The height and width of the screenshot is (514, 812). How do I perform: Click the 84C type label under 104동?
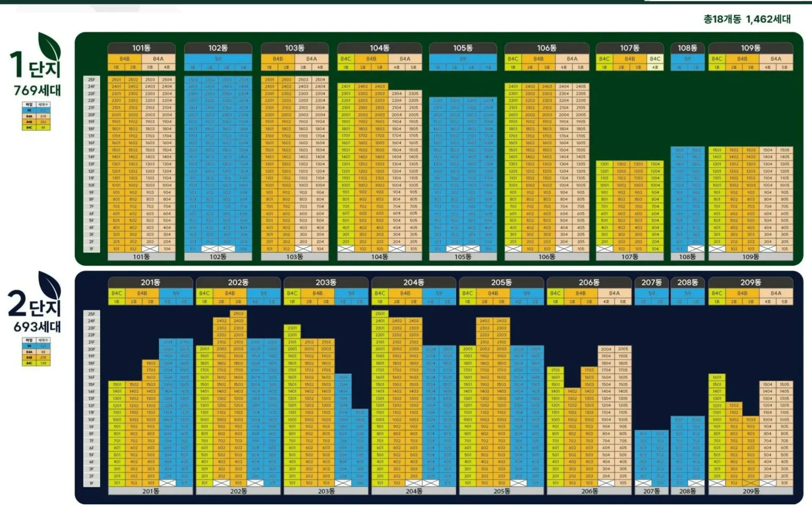(x=346, y=59)
